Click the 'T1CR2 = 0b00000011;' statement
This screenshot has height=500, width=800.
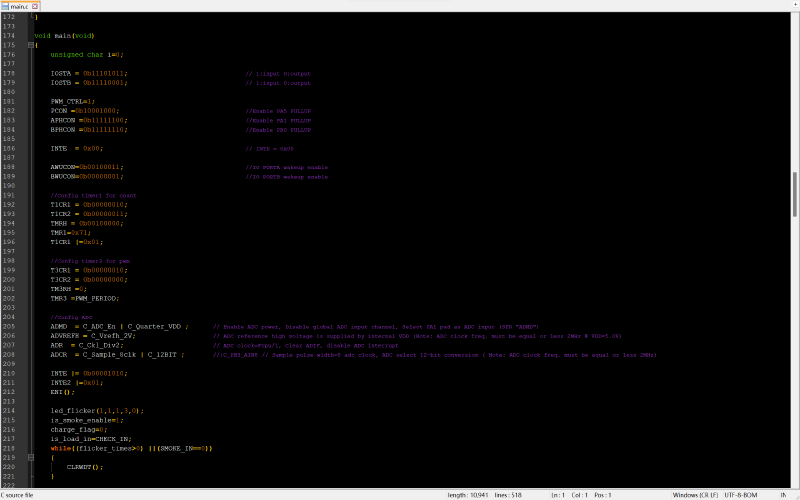pyautogui.click(x=89, y=214)
